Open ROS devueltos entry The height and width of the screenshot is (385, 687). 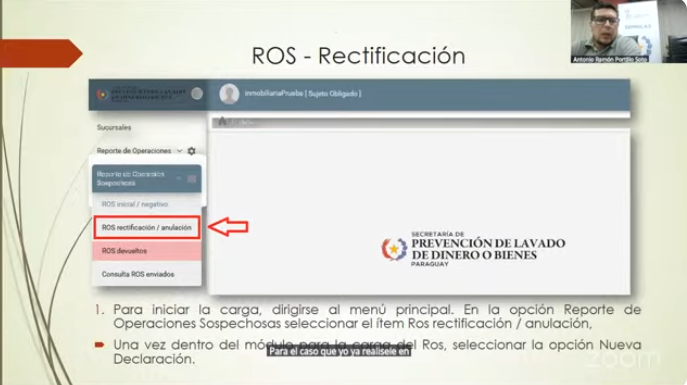pyautogui.click(x=147, y=251)
